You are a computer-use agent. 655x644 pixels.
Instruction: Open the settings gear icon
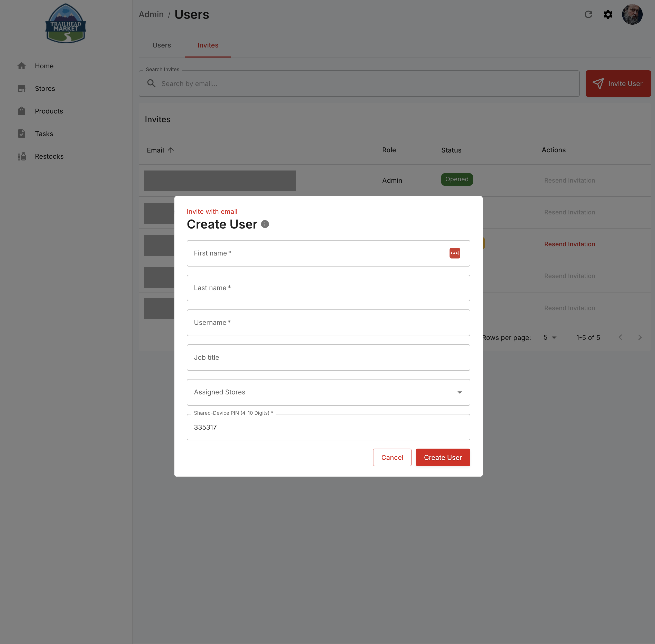tap(608, 15)
